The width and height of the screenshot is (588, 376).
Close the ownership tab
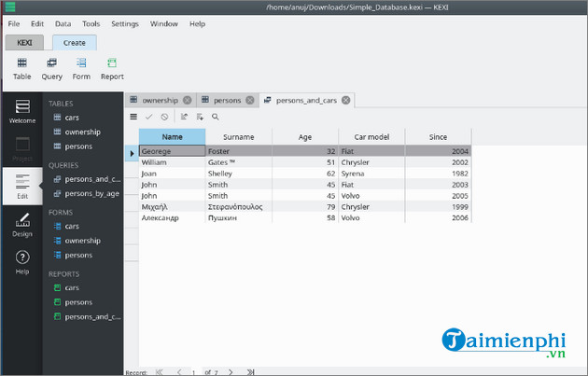[x=188, y=100]
